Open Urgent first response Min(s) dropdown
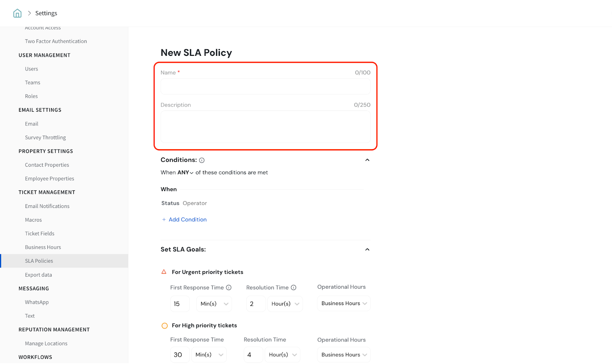The width and height of the screenshot is (612, 364). [214, 304]
